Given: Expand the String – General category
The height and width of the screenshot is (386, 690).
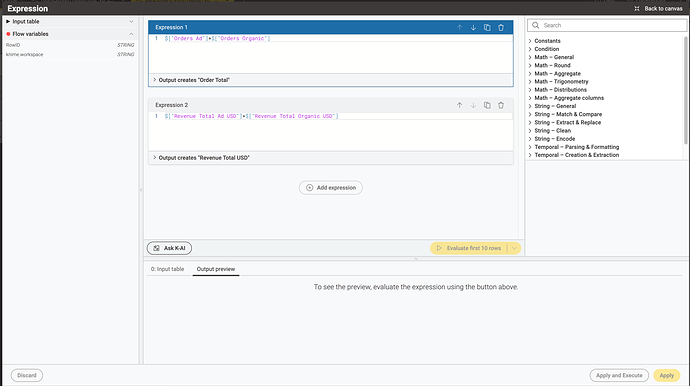Looking at the screenshot, I should [530, 106].
